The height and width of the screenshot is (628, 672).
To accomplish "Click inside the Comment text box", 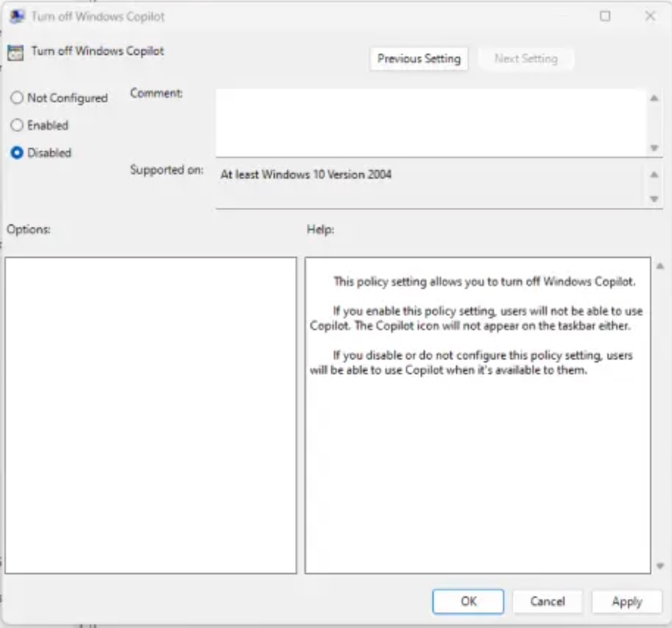I will [x=431, y=123].
